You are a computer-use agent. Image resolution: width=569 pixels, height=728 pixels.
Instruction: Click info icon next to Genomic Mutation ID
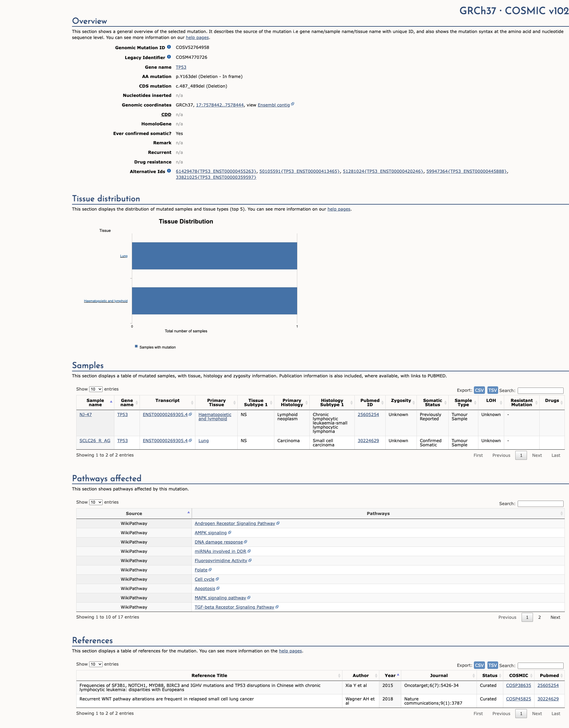click(169, 47)
